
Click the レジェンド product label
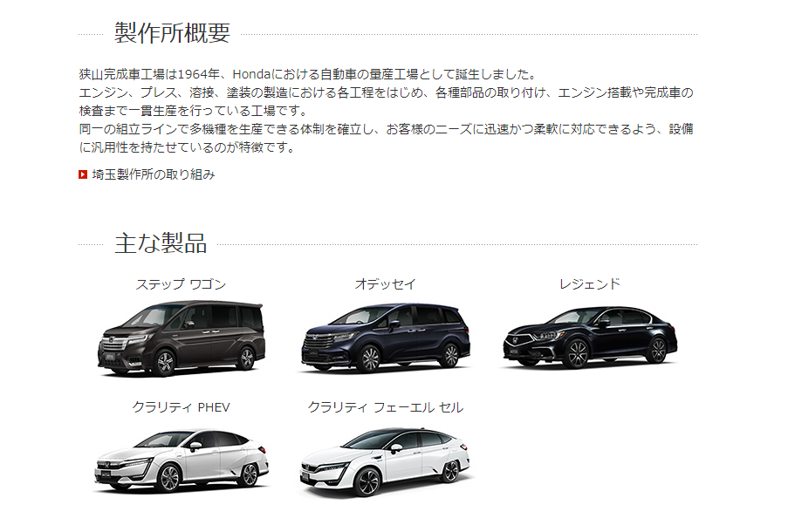(590, 284)
